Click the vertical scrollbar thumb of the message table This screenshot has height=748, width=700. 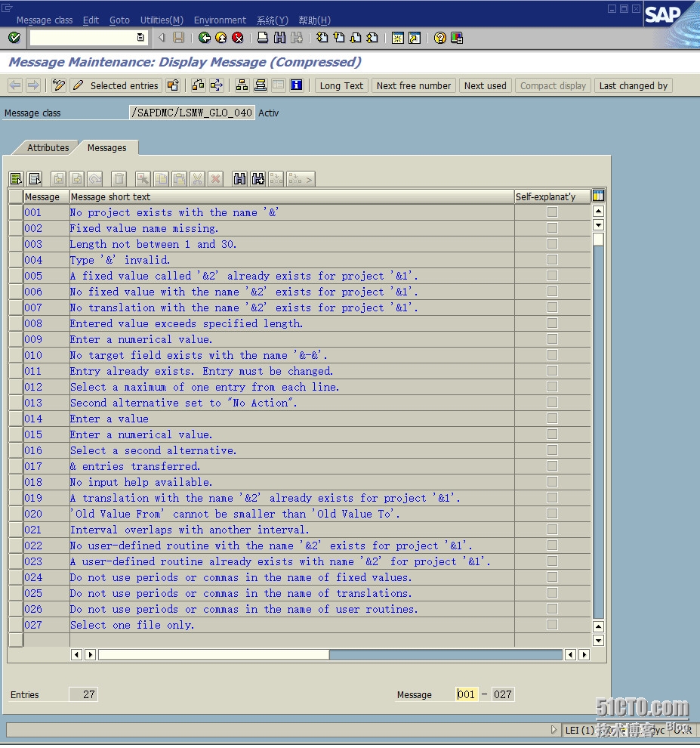point(598,239)
